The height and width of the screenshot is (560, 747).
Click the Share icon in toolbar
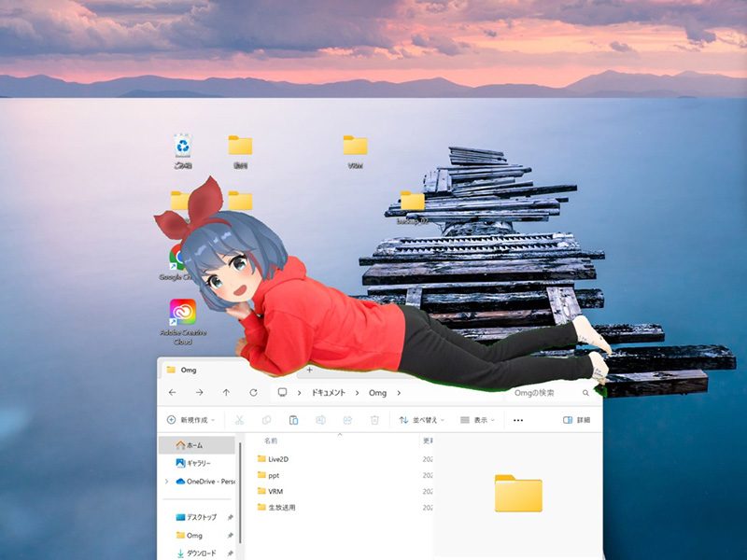347,421
